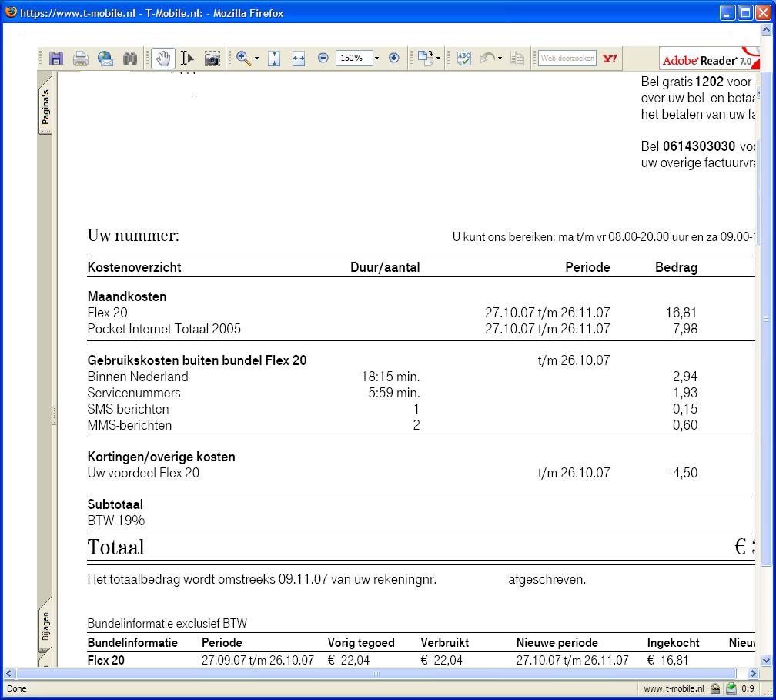776x700 pixels.
Task: Click the '18:15 min.' duration value
Action: 390,377
